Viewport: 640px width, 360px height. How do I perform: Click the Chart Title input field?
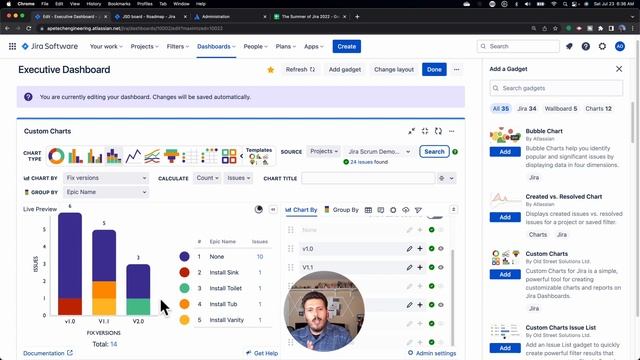[x=368, y=178]
